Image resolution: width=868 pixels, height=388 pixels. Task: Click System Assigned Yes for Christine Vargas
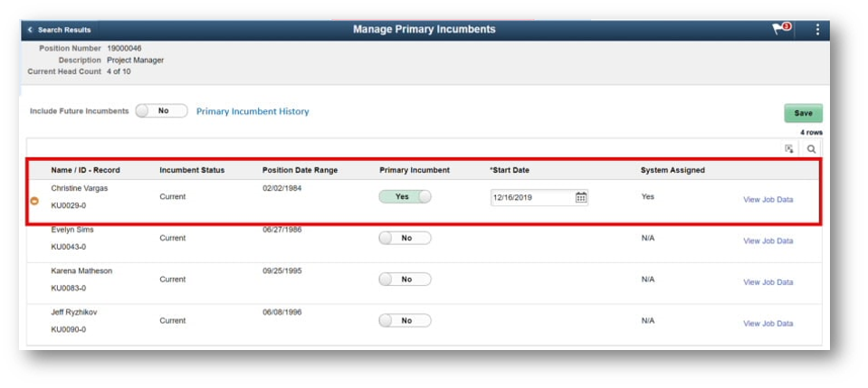[x=647, y=196]
